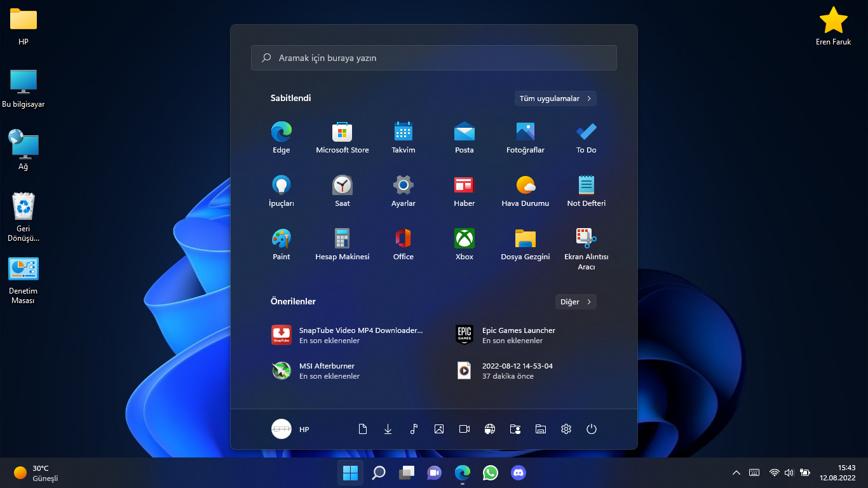Open the Xbox app

[465, 245]
